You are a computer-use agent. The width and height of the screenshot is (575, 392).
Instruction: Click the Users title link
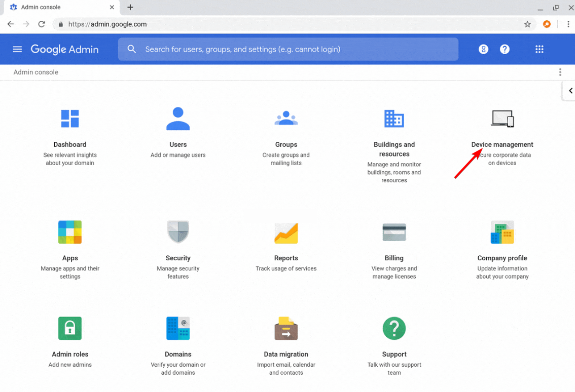pyautogui.click(x=178, y=144)
